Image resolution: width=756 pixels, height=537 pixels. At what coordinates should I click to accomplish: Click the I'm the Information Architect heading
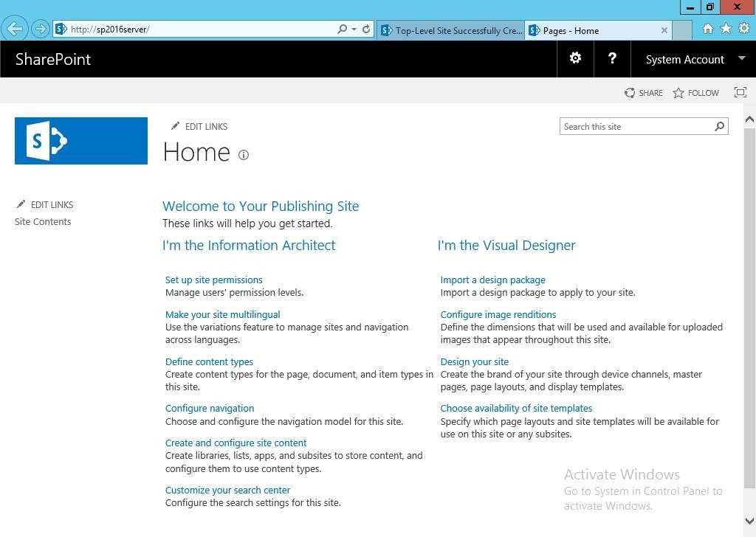point(249,245)
